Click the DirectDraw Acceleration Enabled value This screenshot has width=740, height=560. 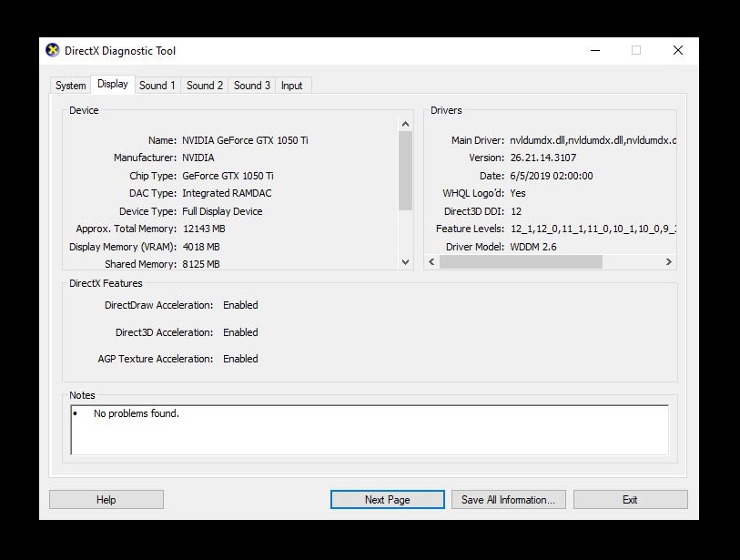click(240, 305)
